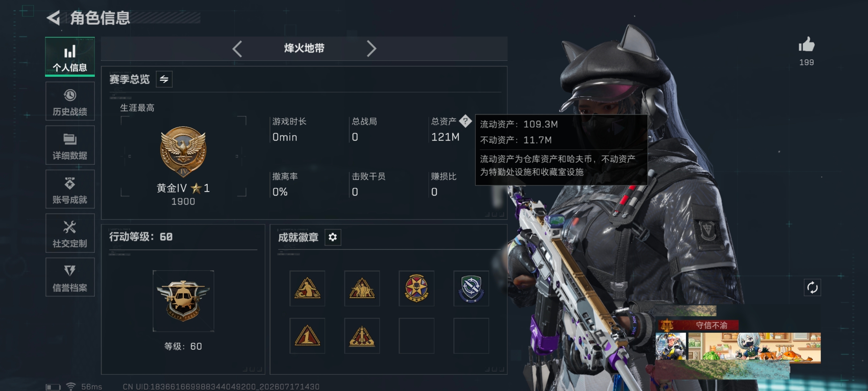The image size is (868, 391).
Task: Select the blue shield achievement badge
Action: coord(471,288)
